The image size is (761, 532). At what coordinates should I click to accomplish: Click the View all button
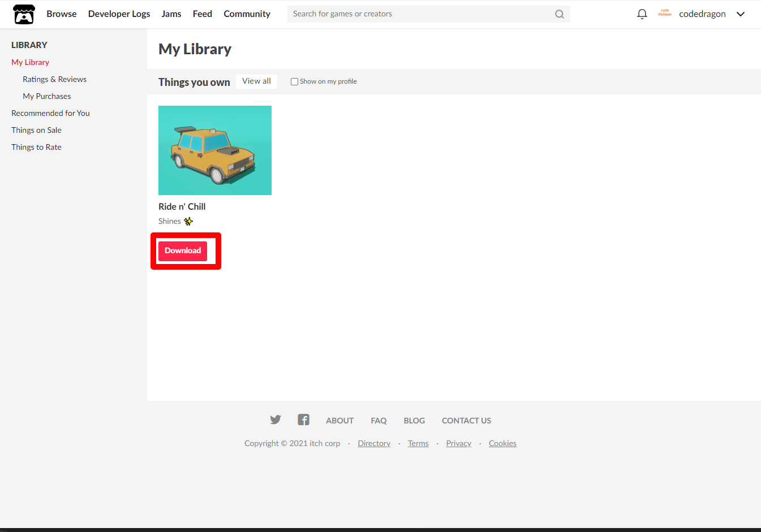[257, 81]
